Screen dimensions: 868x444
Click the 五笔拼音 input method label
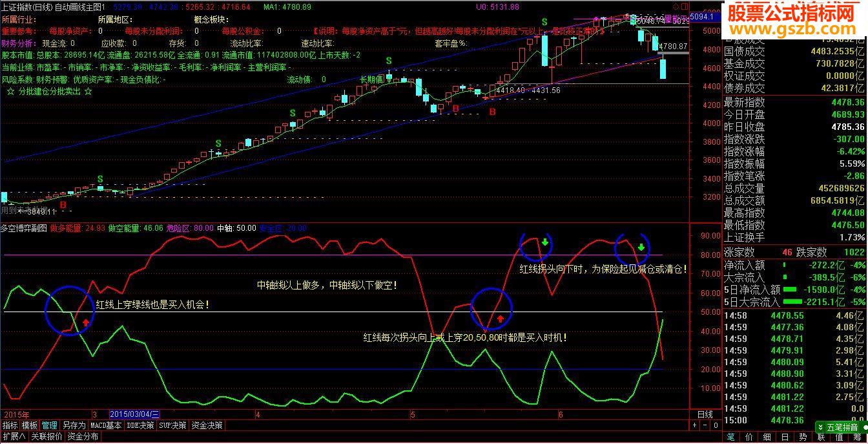pyautogui.click(x=842, y=427)
